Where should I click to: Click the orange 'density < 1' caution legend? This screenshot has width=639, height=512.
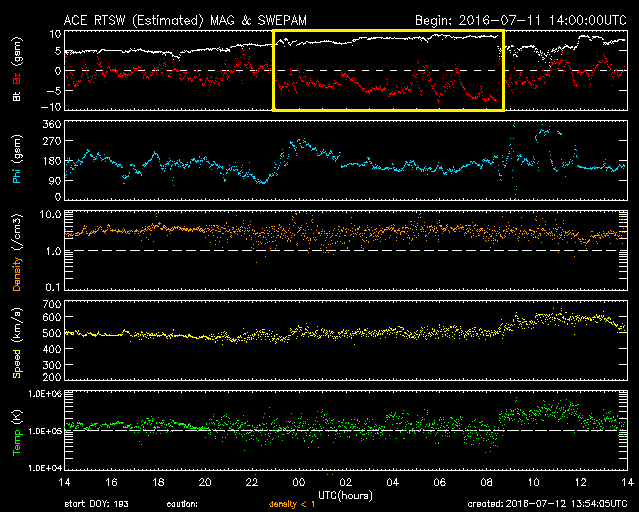click(294, 503)
